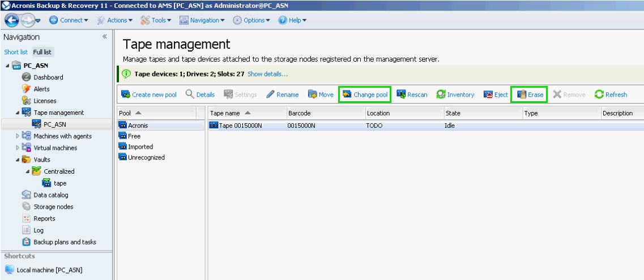Click Create new pool toolbar button
Image resolution: width=644 pixels, height=280 pixels.
pyautogui.click(x=148, y=94)
